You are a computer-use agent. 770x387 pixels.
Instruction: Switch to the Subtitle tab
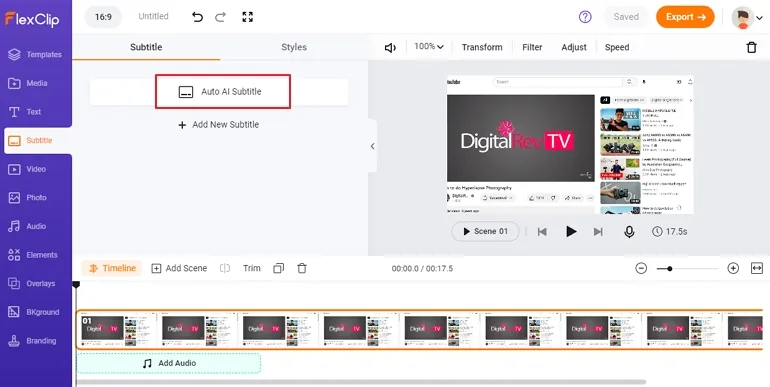click(146, 47)
